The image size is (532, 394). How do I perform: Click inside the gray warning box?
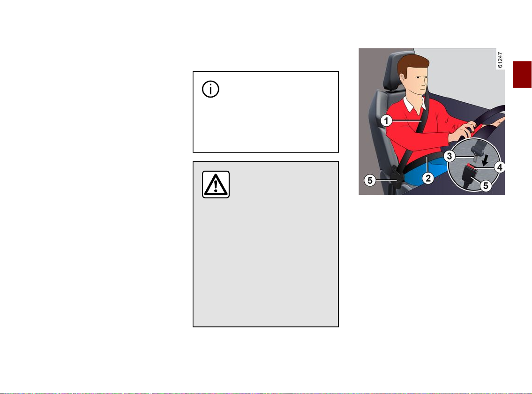click(x=266, y=244)
